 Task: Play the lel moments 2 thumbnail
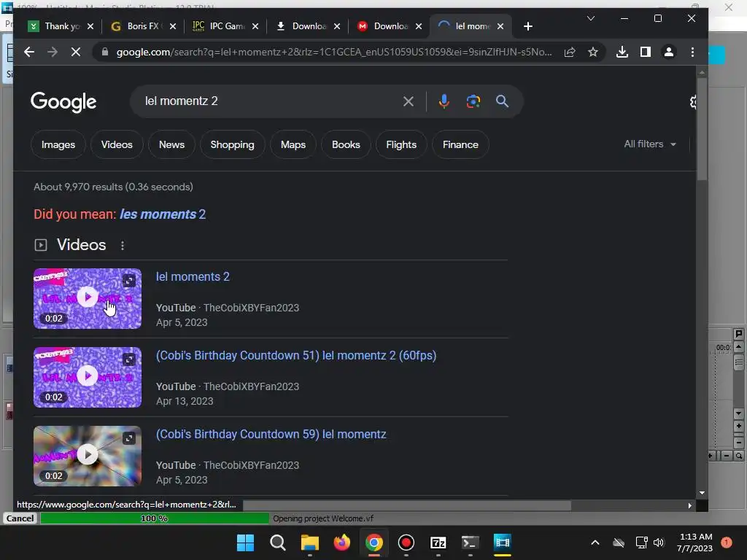tap(88, 297)
